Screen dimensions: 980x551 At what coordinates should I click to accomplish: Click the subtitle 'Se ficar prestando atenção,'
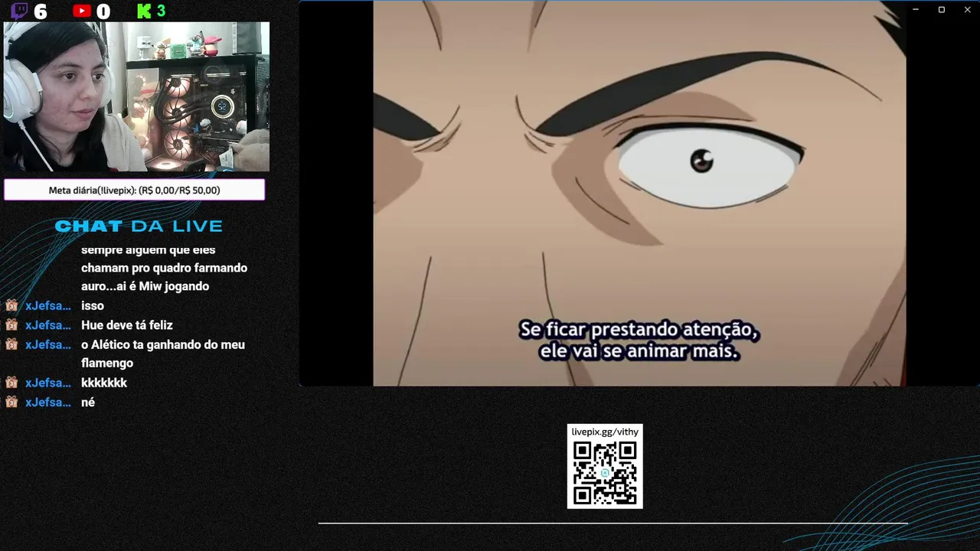pos(639,330)
